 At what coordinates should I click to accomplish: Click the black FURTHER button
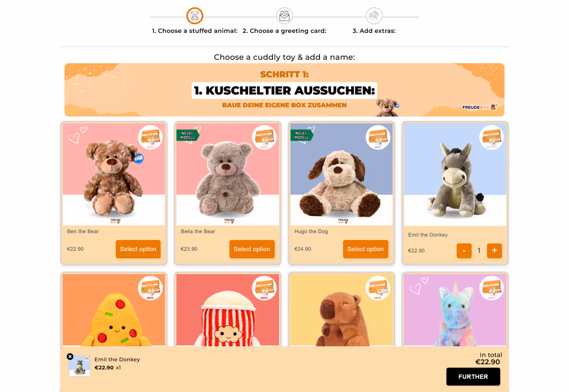click(473, 377)
